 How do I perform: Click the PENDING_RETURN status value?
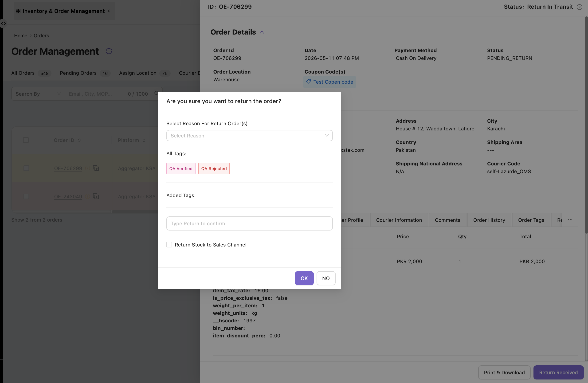[510, 58]
